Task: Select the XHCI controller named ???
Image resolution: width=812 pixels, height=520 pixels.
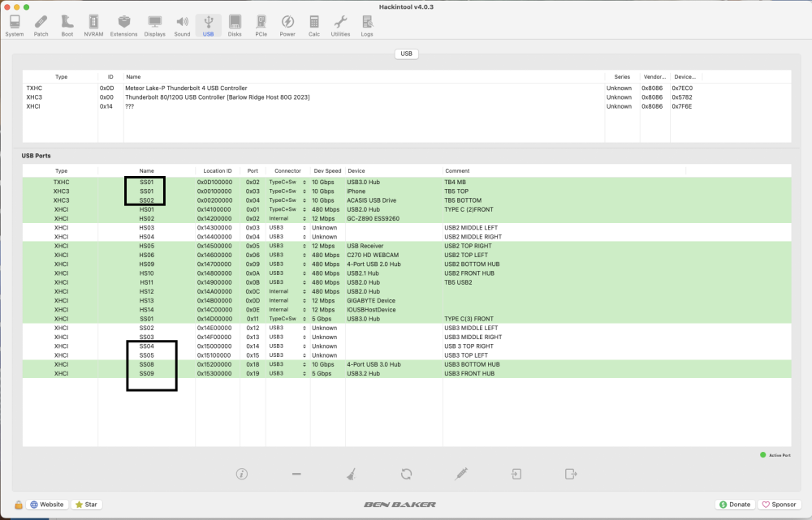Action: (407, 106)
